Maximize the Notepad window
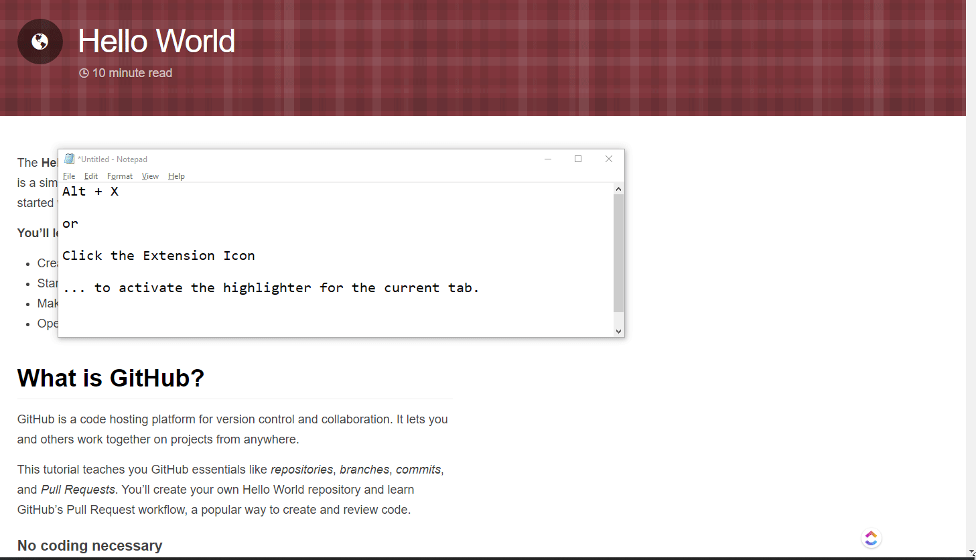 pos(578,159)
